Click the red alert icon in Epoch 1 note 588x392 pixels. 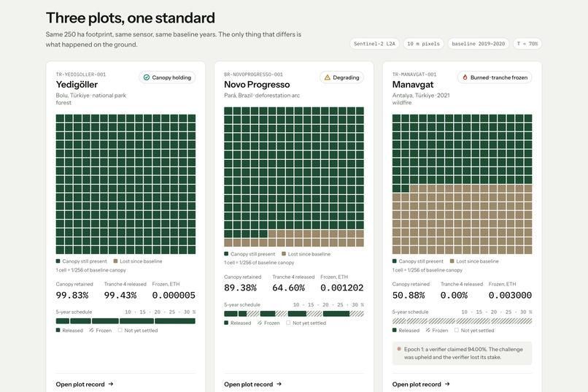(x=399, y=349)
